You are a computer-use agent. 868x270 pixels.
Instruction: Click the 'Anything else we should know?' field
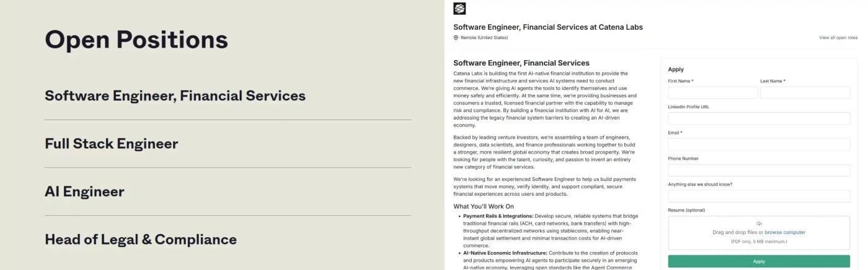coord(759,196)
